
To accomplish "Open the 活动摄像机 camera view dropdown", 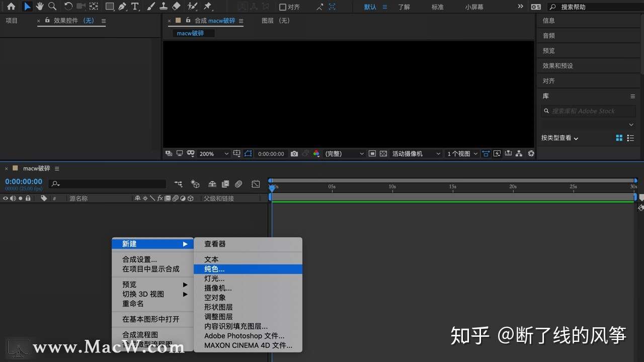I will click(x=416, y=154).
